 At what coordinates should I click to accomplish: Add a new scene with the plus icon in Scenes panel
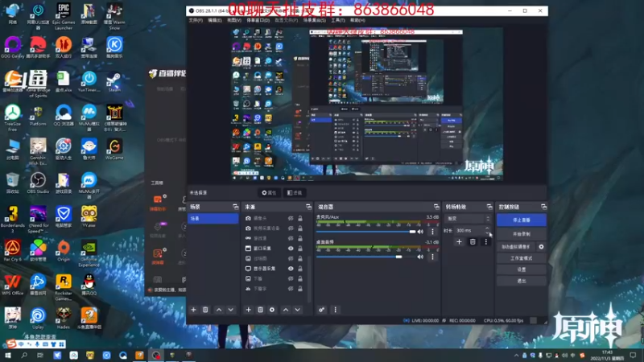coord(193,310)
